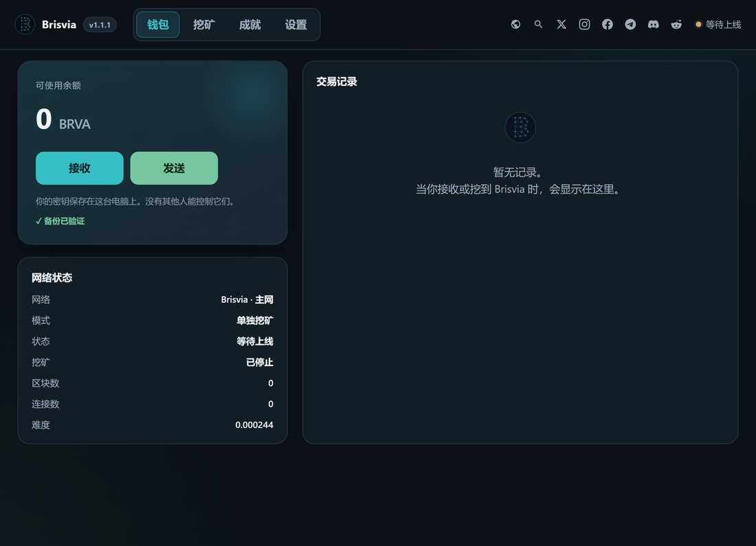The image size is (756, 546).
Task: Open the 设置 tab
Action: tap(296, 25)
